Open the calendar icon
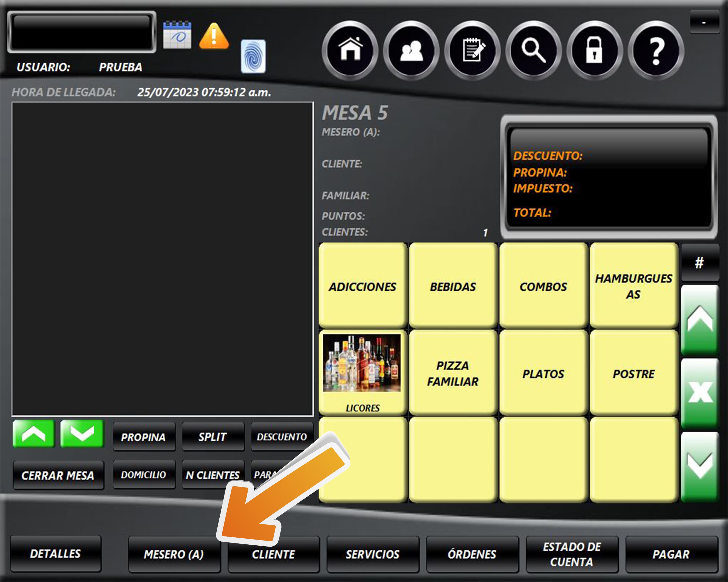Image resolution: width=728 pixels, height=582 pixels. click(x=177, y=35)
